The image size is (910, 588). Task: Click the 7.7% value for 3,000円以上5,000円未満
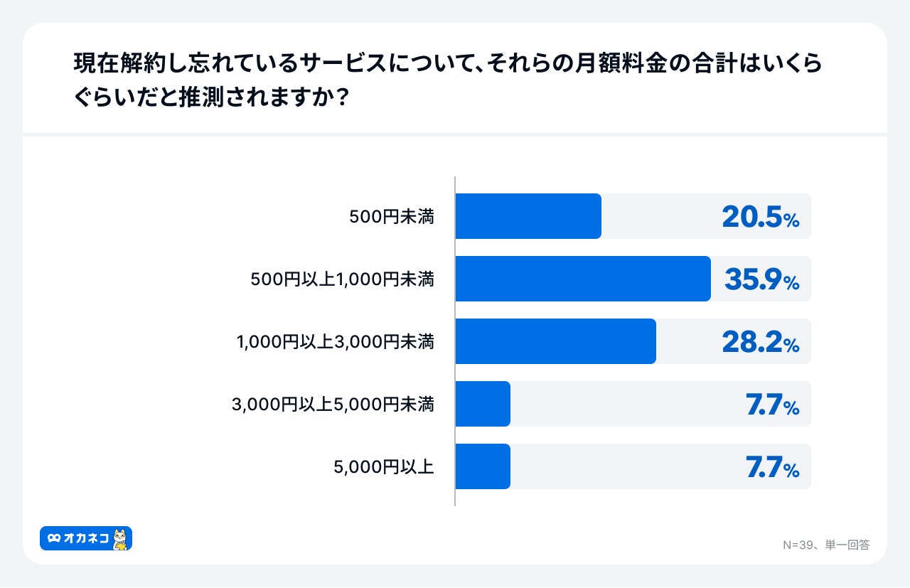[772, 405]
